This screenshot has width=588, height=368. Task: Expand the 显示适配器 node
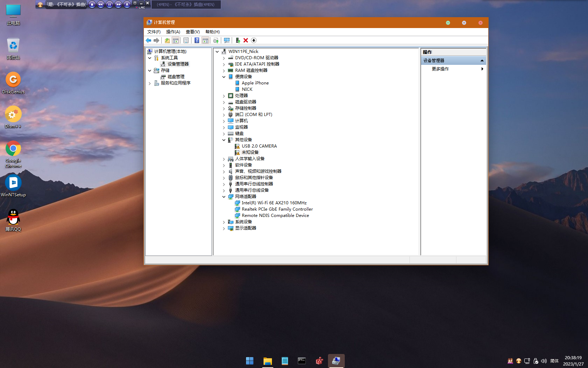[x=224, y=228]
